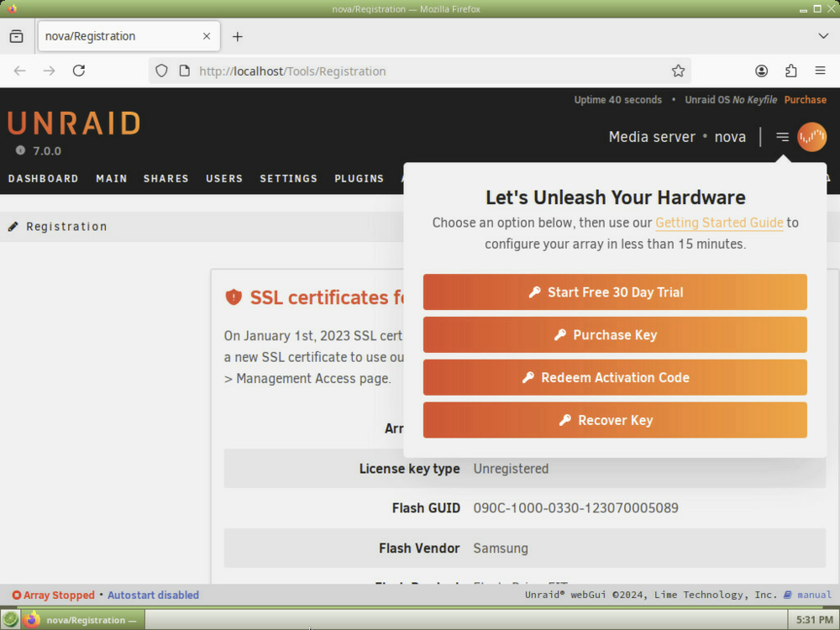The height and width of the screenshot is (630, 840).
Task: Expand the list all tabs chevron
Action: click(823, 36)
